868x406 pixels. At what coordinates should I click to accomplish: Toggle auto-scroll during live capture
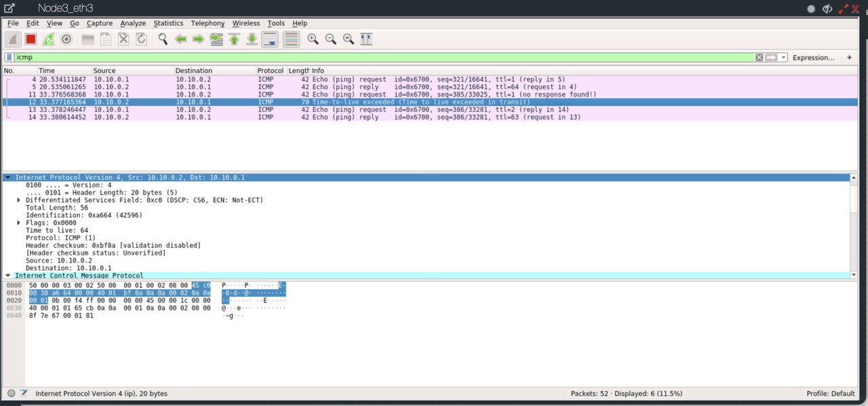269,39
